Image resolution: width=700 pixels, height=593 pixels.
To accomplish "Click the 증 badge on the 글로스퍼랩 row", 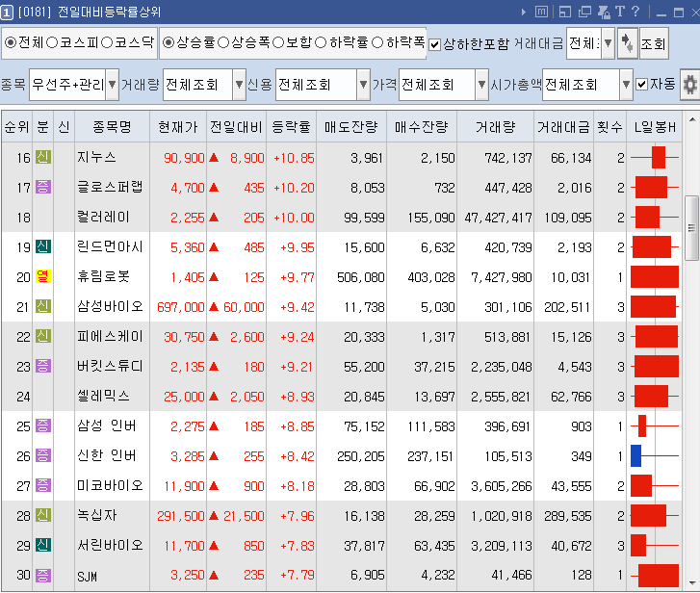I will click(43, 187).
